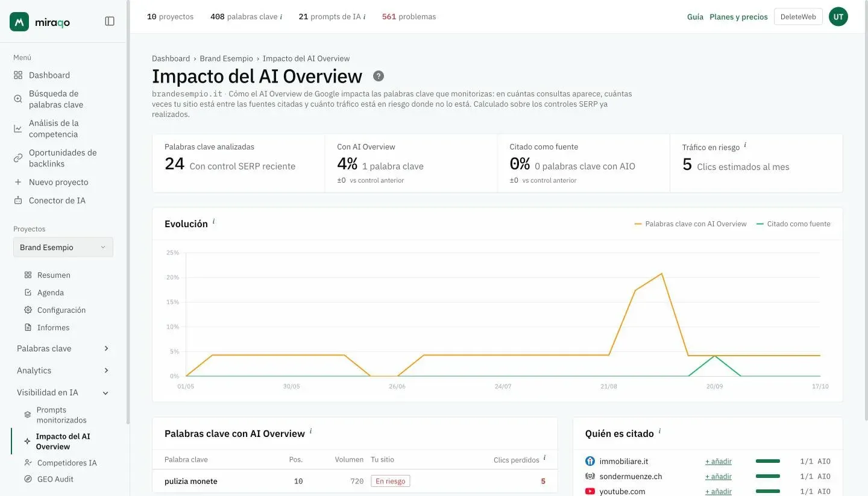Collapse the Visibilidad en IA section

click(x=63, y=392)
